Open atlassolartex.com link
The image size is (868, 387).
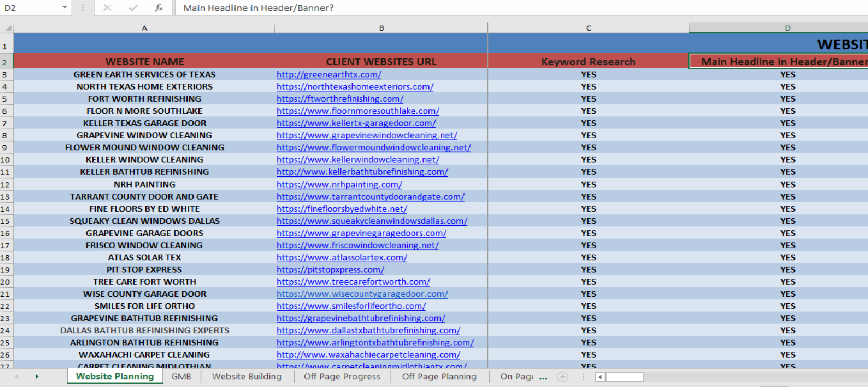342,257
